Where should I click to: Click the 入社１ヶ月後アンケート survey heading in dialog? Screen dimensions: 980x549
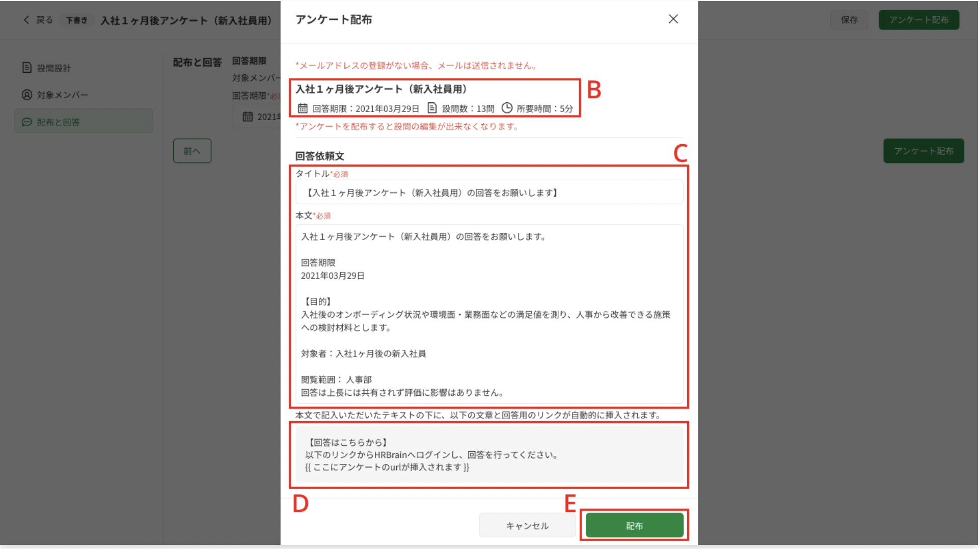click(x=382, y=89)
